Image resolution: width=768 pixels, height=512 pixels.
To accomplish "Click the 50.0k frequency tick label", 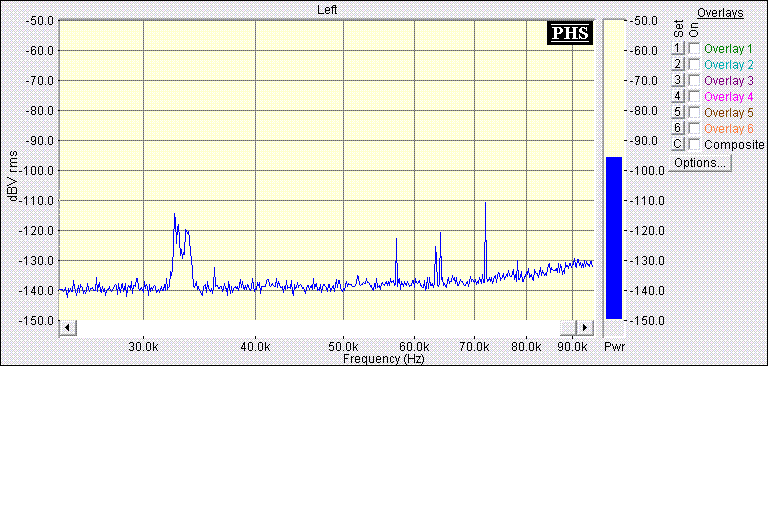I will [343, 347].
